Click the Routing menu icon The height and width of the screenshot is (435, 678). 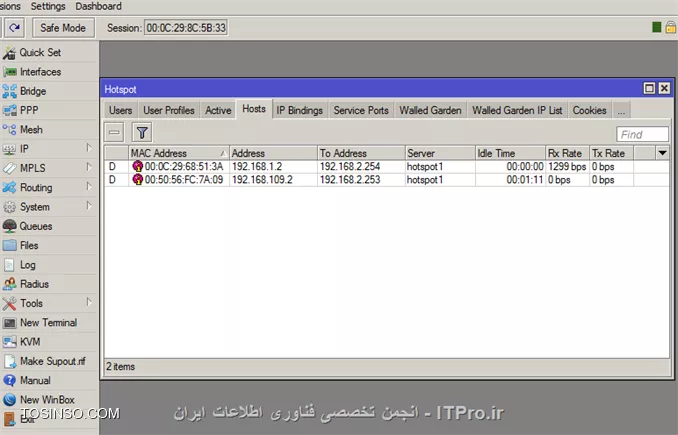click(9, 188)
